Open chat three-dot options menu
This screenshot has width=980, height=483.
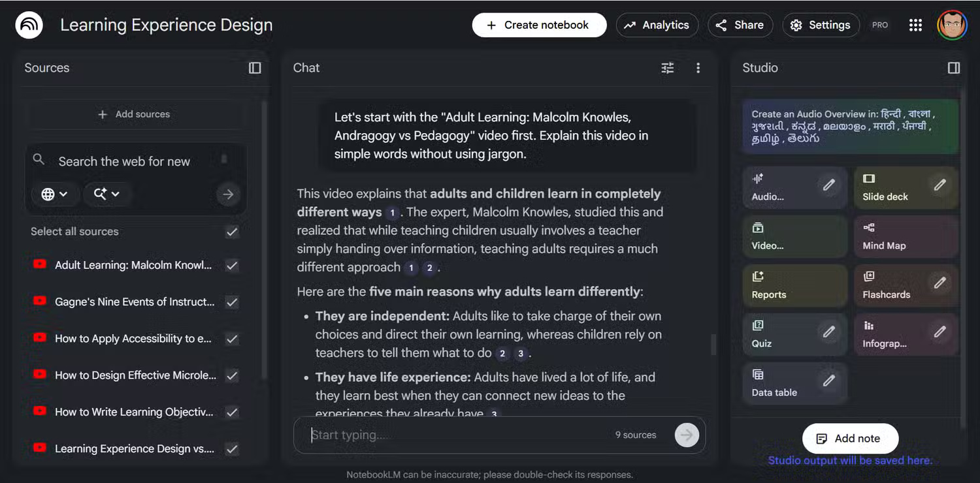click(698, 68)
